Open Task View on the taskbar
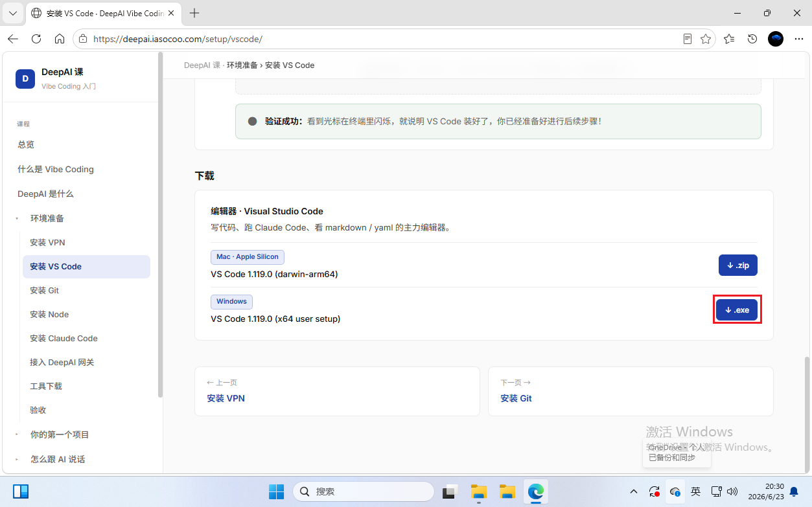 tap(450, 492)
